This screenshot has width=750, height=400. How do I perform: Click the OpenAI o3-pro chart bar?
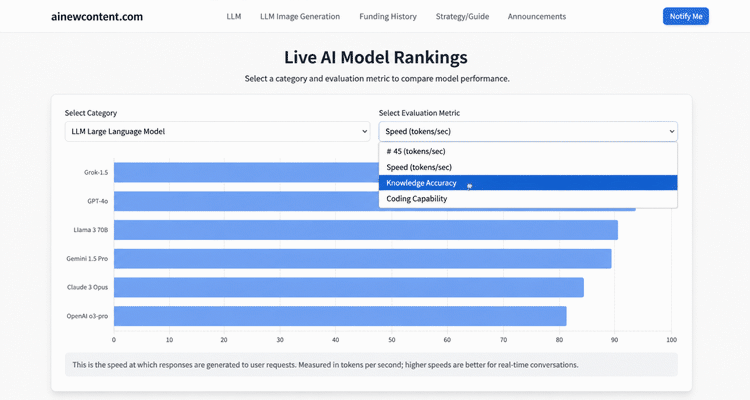[x=340, y=316]
